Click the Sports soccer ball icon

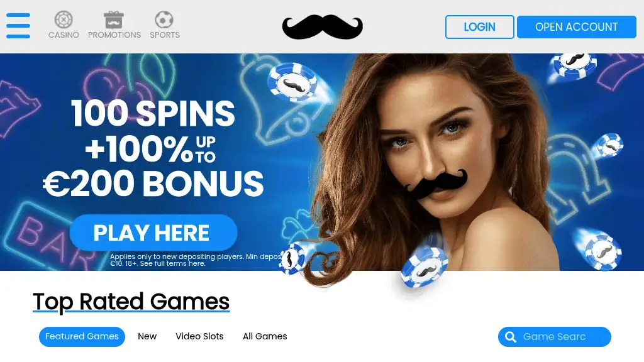[x=164, y=19]
